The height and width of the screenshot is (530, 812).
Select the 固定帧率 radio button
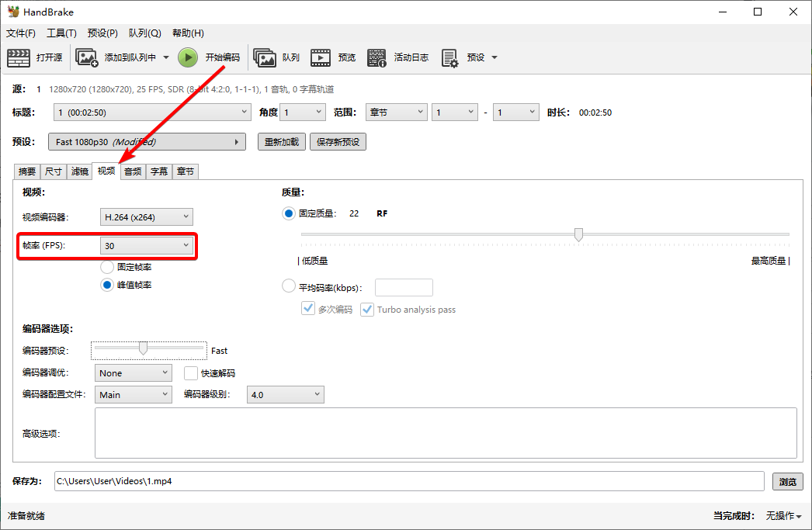click(x=107, y=267)
